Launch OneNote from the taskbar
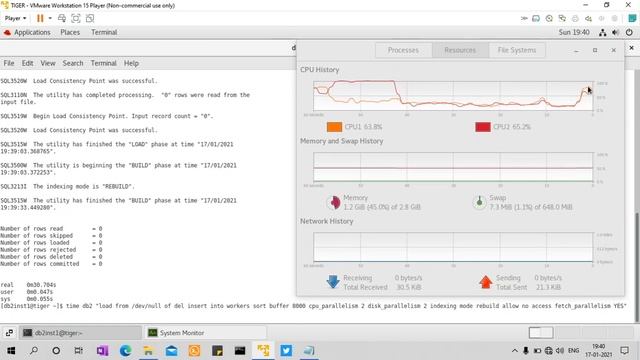This screenshot has height=360, width=640. click(x=102, y=351)
